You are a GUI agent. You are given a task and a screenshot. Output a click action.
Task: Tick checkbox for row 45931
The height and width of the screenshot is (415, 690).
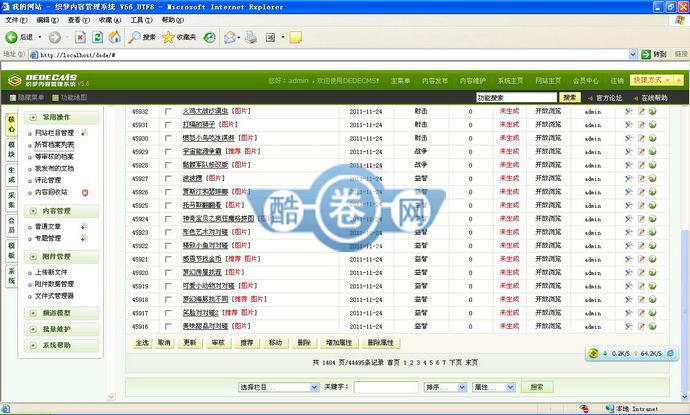(168, 125)
